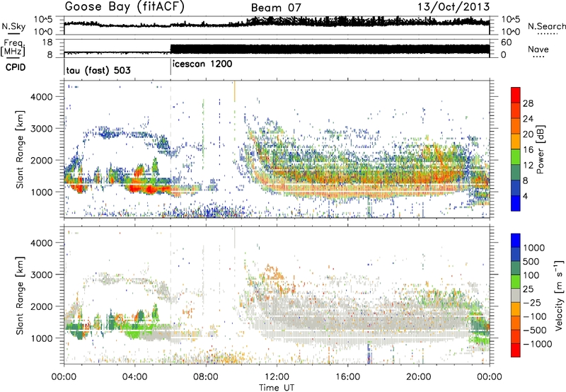Click the '500' velocity colorbar value
The image size is (566, 392).
[533, 261]
